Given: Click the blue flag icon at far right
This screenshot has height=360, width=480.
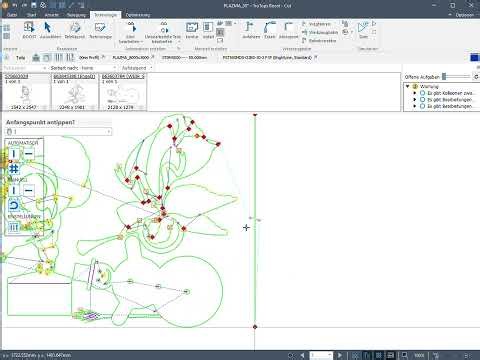Looking at the screenshot, I should [474, 58].
